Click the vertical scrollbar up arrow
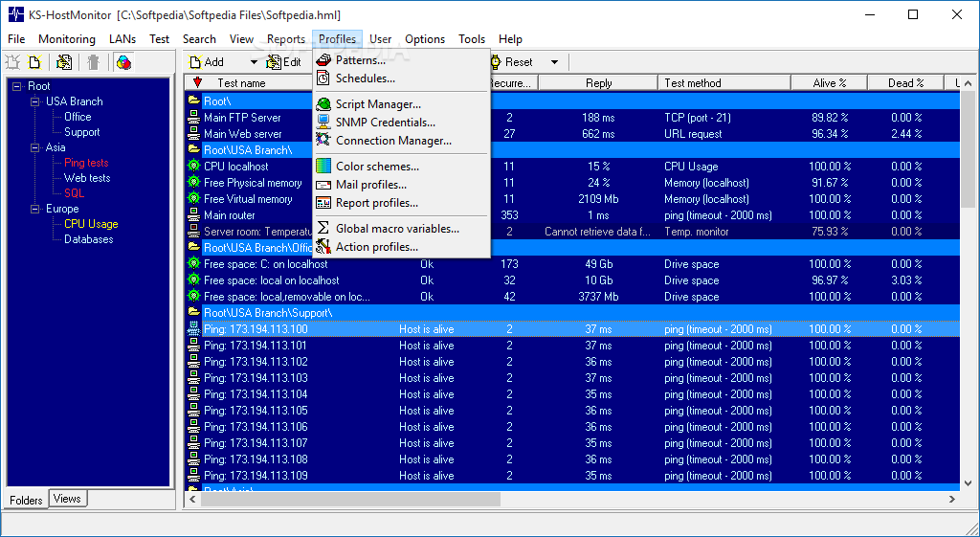 (x=968, y=83)
